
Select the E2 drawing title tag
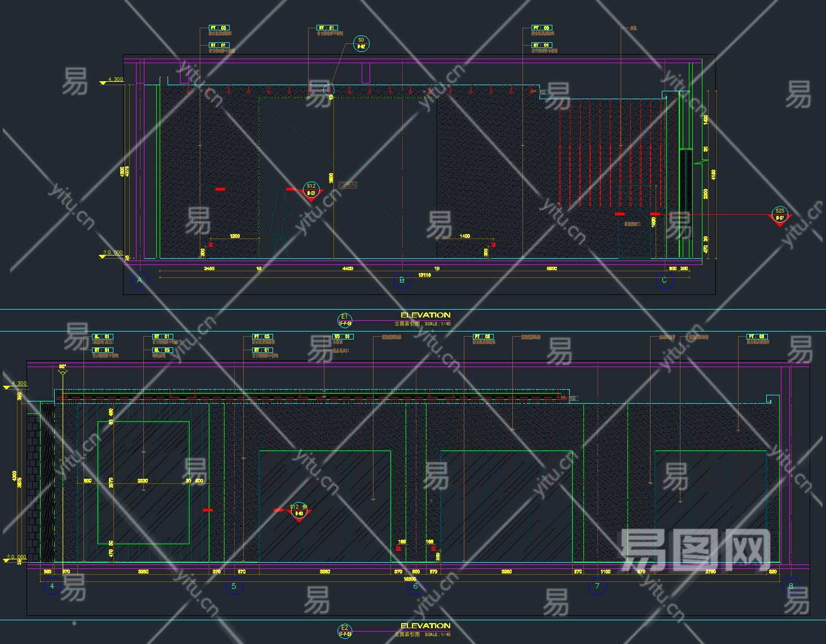345,630
